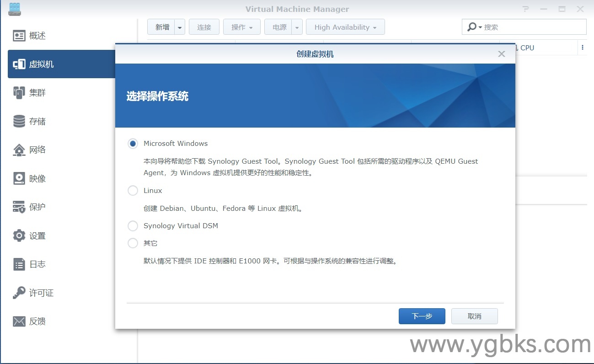This screenshot has height=364, width=594.
Task: Click the 反馈 Feedback label
Action: click(x=37, y=321)
